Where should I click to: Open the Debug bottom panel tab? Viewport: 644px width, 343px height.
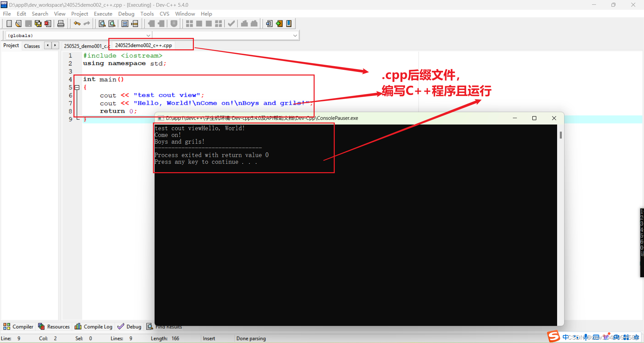(x=129, y=327)
